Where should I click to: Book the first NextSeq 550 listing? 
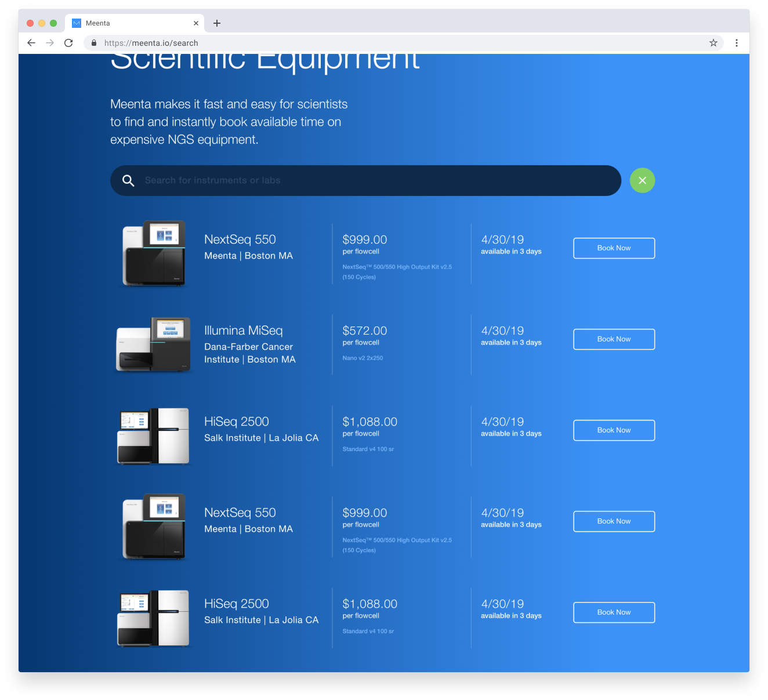tap(614, 248)
